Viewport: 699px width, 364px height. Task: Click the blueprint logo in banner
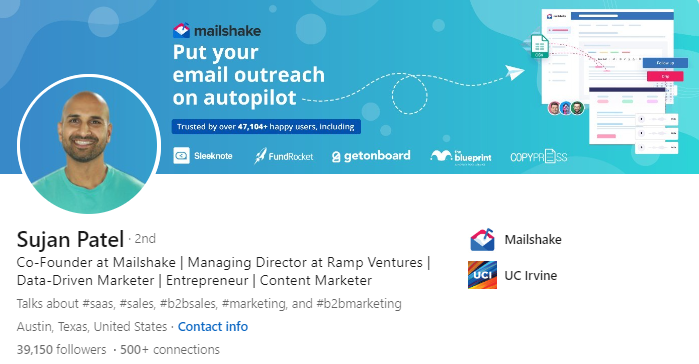click(461, 157)
